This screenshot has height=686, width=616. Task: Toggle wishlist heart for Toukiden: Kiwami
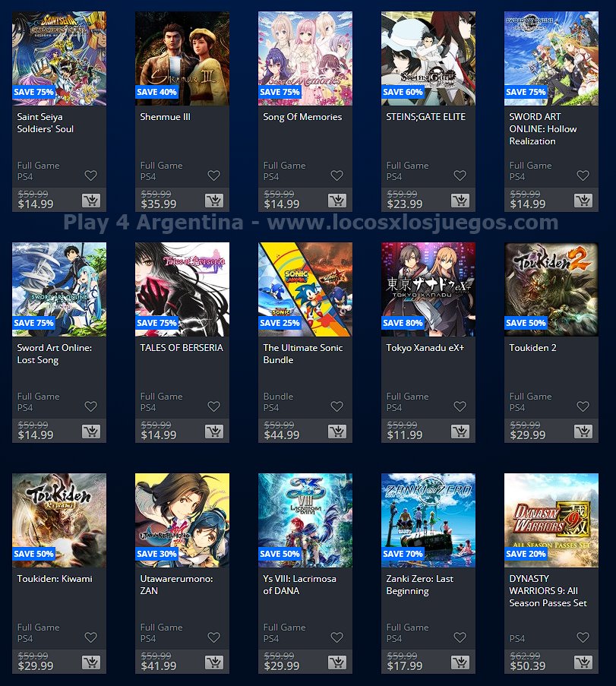tap(91, 637)
